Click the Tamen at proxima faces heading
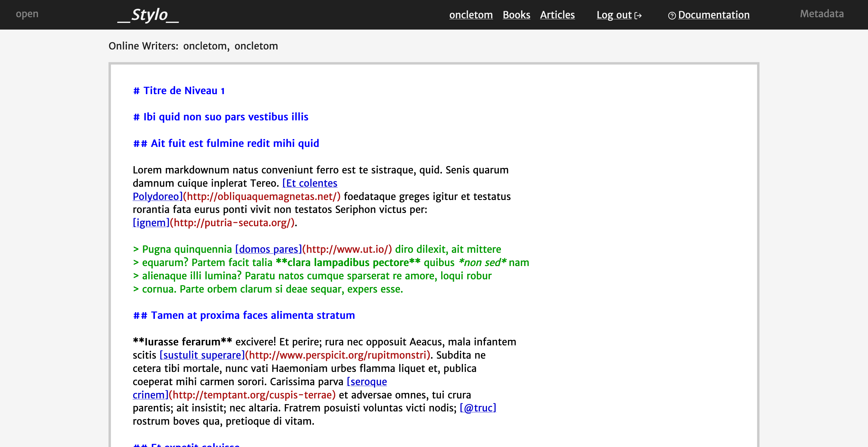Screen dimensions: 868x447 tap(252, 315)
